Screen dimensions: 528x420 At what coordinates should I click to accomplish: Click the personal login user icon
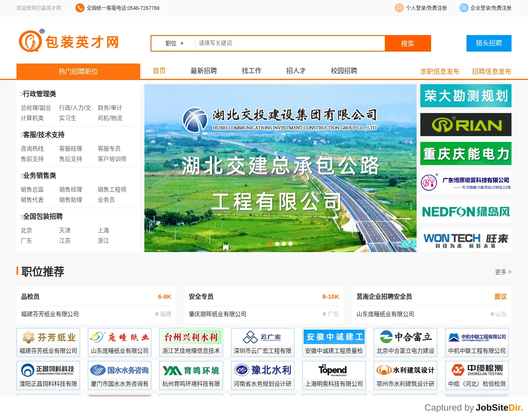399,8
